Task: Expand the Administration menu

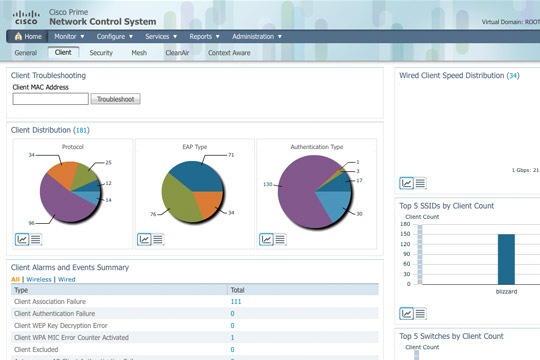Action: click(257, 37)
